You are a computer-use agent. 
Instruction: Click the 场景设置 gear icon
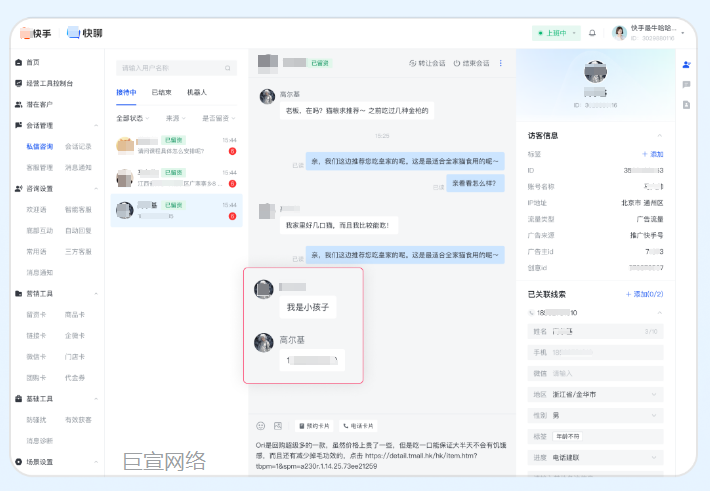click(x=19, y=462)
